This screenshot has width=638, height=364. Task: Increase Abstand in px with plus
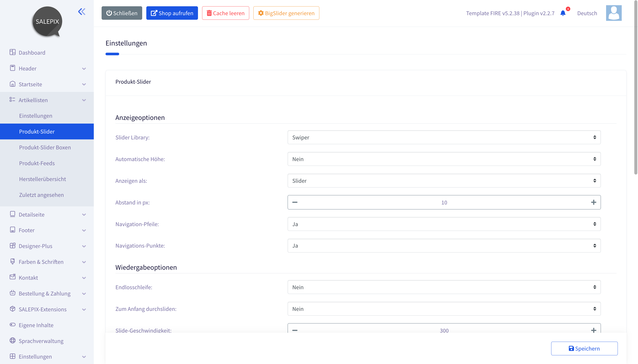point(593,202)
